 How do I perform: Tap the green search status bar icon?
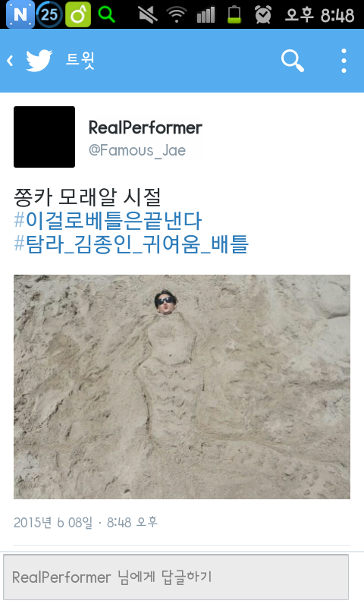pos(106,14)
